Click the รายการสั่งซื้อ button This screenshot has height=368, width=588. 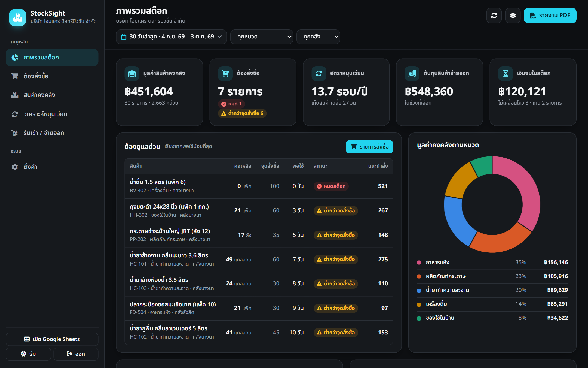coord(369,147)
